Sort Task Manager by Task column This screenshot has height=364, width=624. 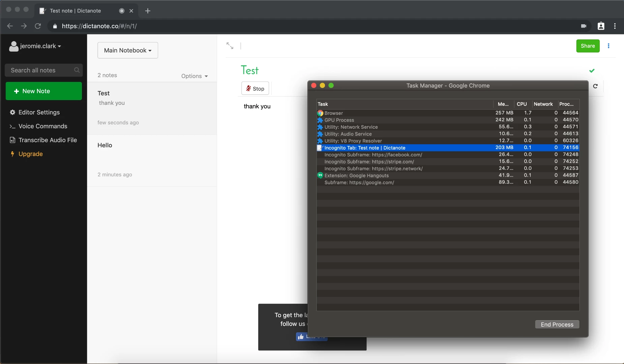click(x=405, y=104)
